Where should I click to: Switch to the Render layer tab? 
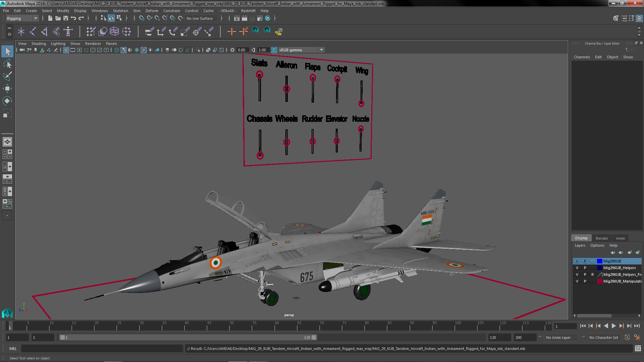[602, 238]
